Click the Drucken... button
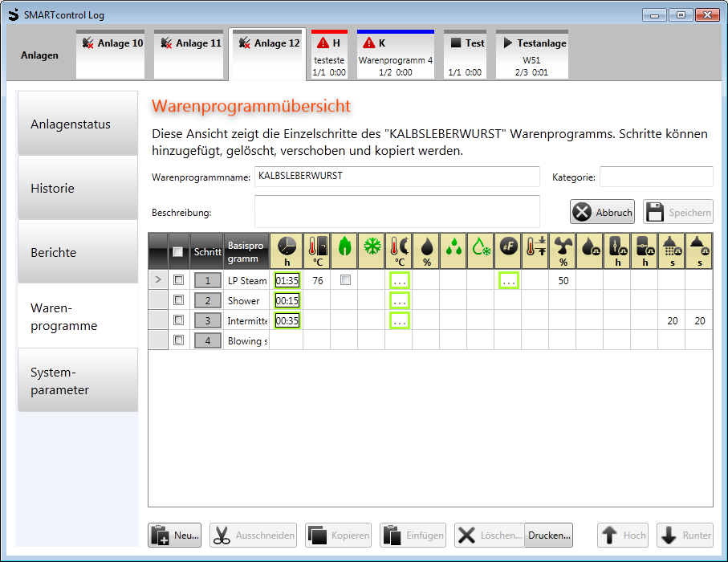The image size is (728, 562). pyautogui.click(x=549, y=536)
